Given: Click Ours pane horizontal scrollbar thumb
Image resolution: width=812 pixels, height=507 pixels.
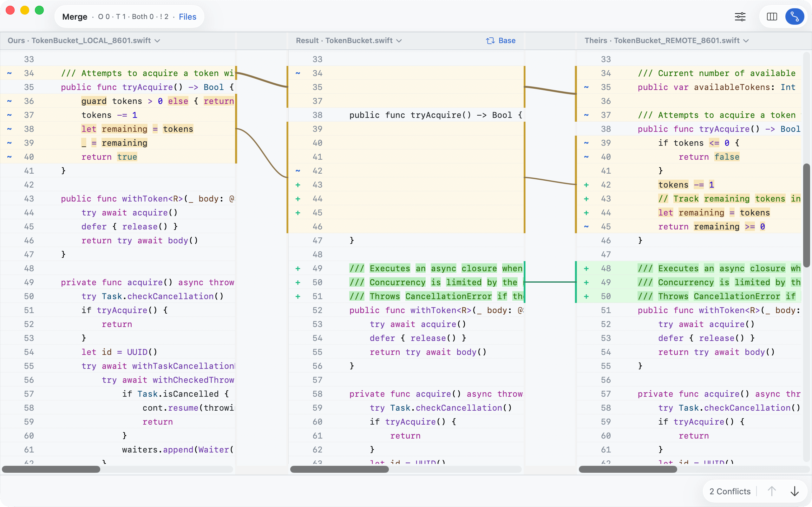Looking at the screenshot, I should (51, 469).
